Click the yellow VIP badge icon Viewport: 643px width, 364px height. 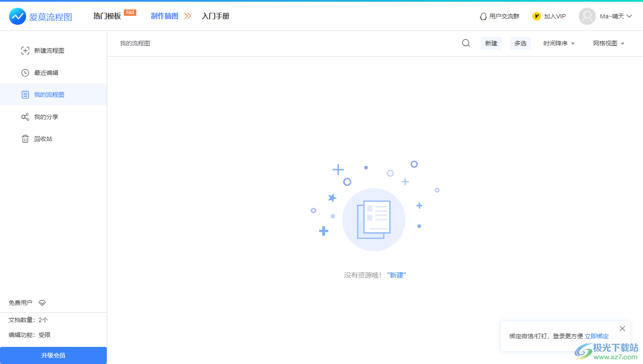[537, 16]
